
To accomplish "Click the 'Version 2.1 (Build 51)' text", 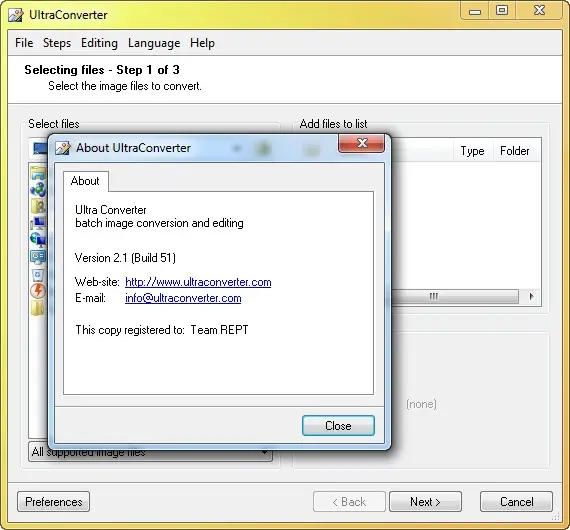I will [x=125, y=258].
